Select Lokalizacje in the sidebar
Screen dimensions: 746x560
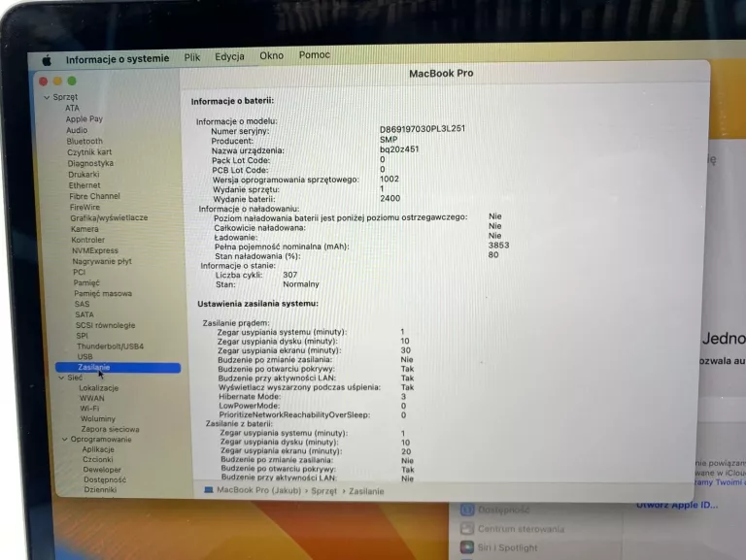point(98,388)
